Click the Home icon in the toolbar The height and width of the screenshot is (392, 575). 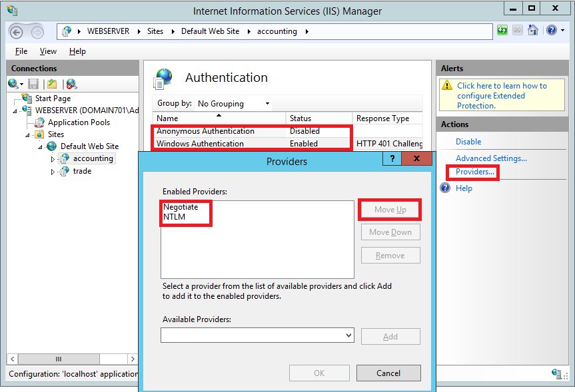(532, 31)
